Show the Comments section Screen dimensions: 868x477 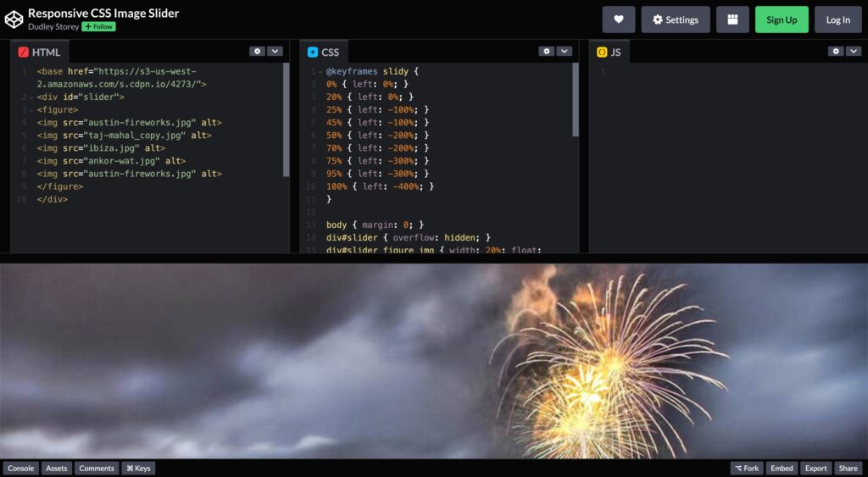97,468
